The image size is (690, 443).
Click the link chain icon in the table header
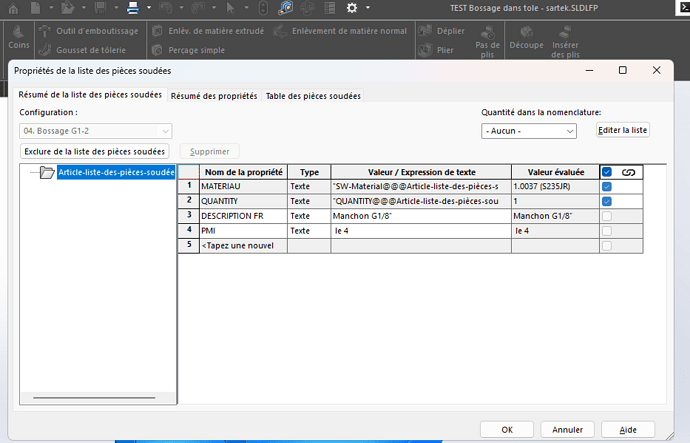click(629, 172)
